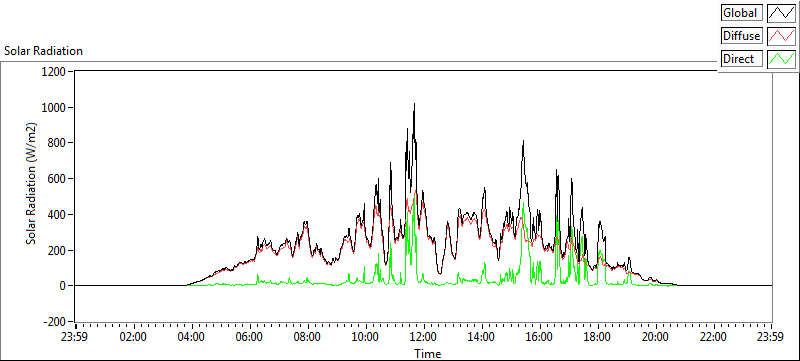The width and height of the screenshot is (800, 361).
Task: Click the 14:00 time axis label
Action: [x=482, y=337]
